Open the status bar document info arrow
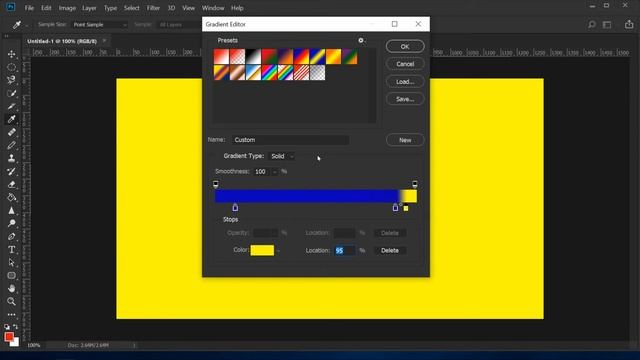Screen dimensions: 640x360 point(134,345)
